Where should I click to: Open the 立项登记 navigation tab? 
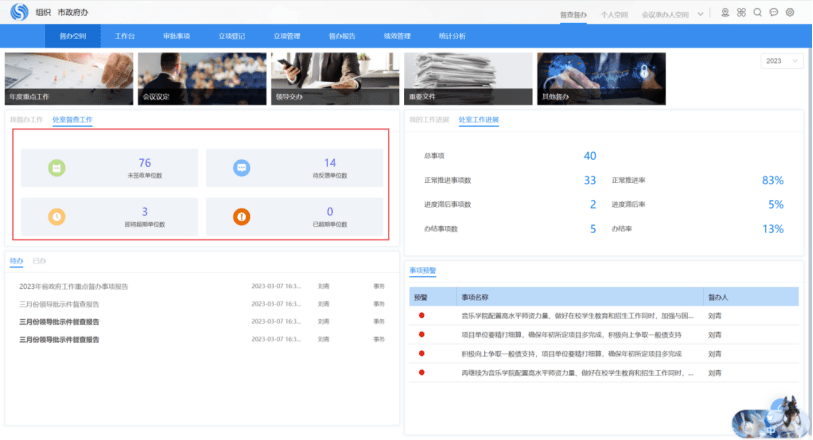231,36
